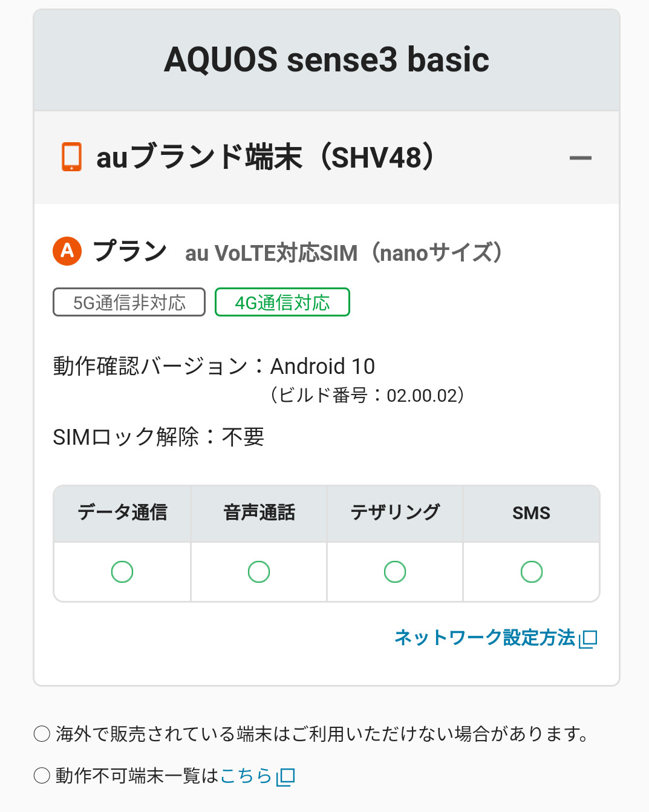Click the green circle under SMS

coord(532,572)
